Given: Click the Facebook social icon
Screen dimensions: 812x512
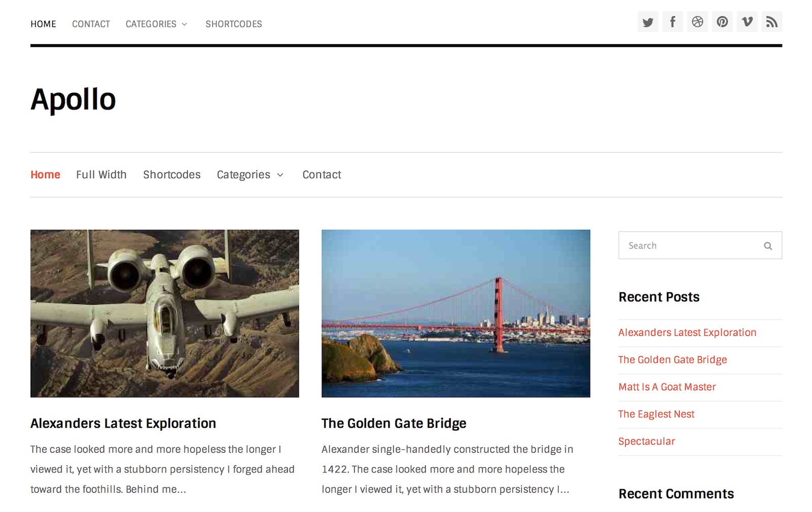Looking at the screenshot, I should 672,22.
